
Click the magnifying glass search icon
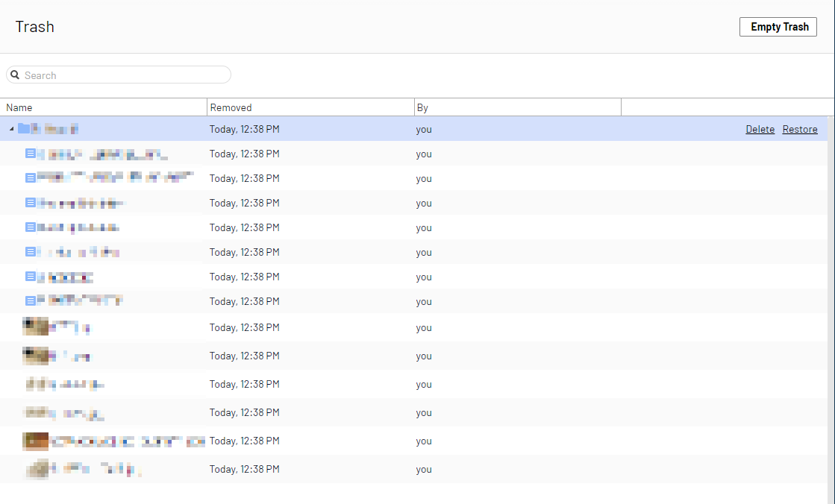coord(15,75)
